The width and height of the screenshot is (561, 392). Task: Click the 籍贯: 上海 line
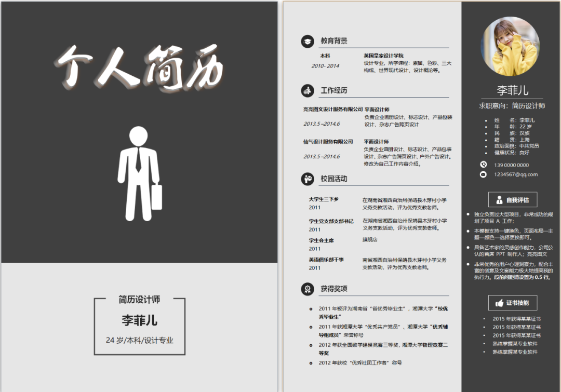[512, 140]
